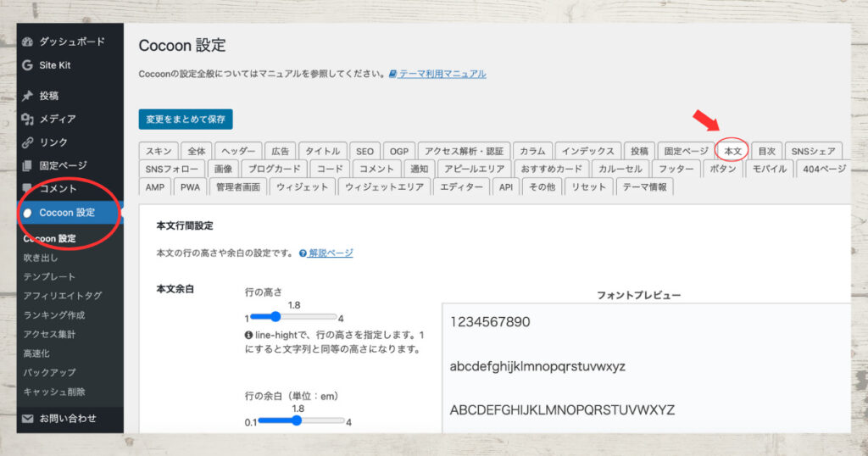This screenshot has width=868, height=456.
Task: Switch to the インデックス tab
Action: click(588, 151)
